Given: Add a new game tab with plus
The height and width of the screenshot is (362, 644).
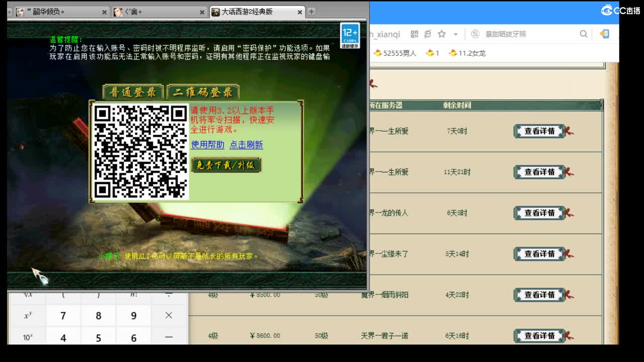Looking at the screenshot, I should pos(311,12).
